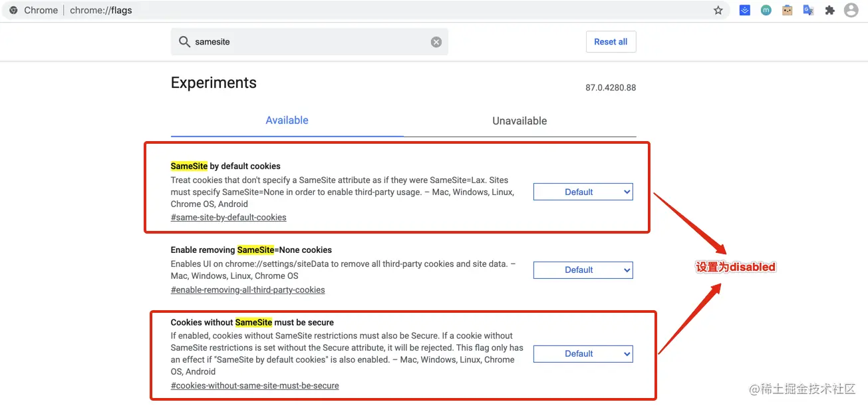Click the Chrome site info icon
The width and height of the screenshot is (868, 408).
[x=13, y=10]
